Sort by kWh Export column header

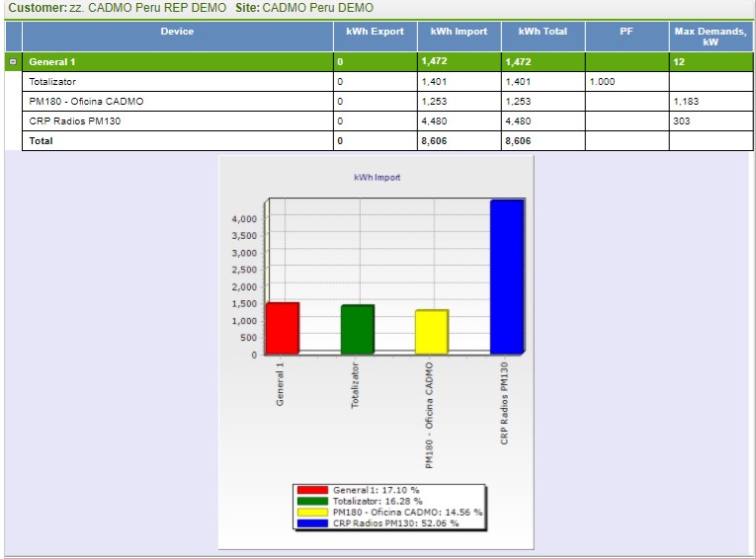pyautogui.click(x=375, y=32)
